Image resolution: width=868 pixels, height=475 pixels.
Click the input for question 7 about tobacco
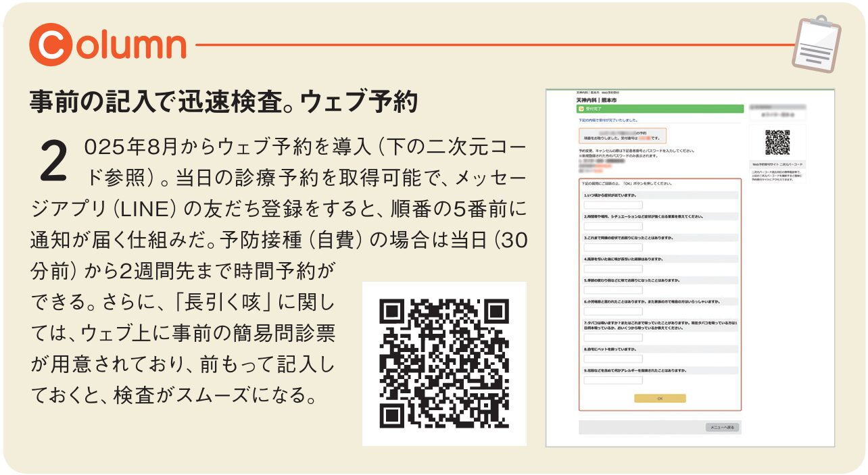[612, 337]
